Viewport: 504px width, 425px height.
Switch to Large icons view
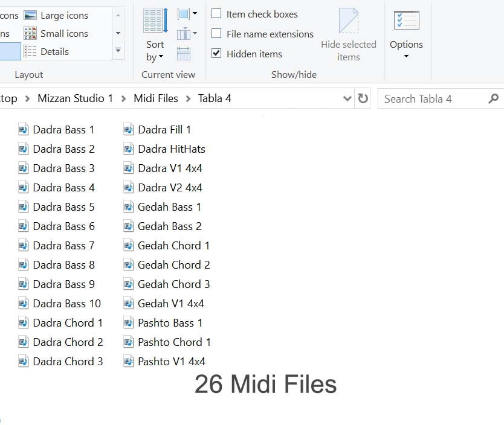[63, 15]
